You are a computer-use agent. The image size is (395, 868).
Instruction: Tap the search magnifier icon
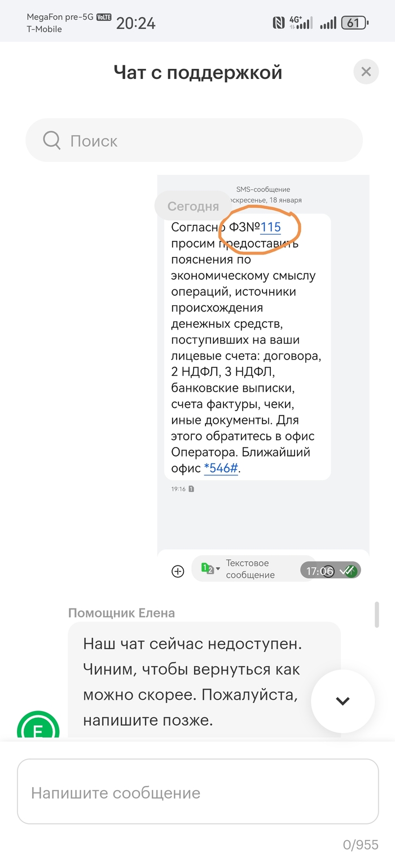tap(51, 140)
